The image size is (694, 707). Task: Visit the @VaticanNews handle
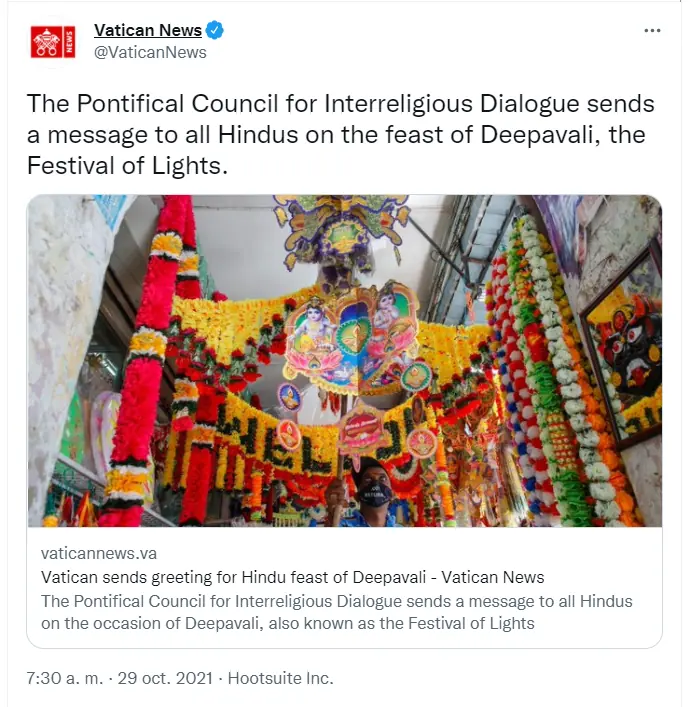click(150, 52)
